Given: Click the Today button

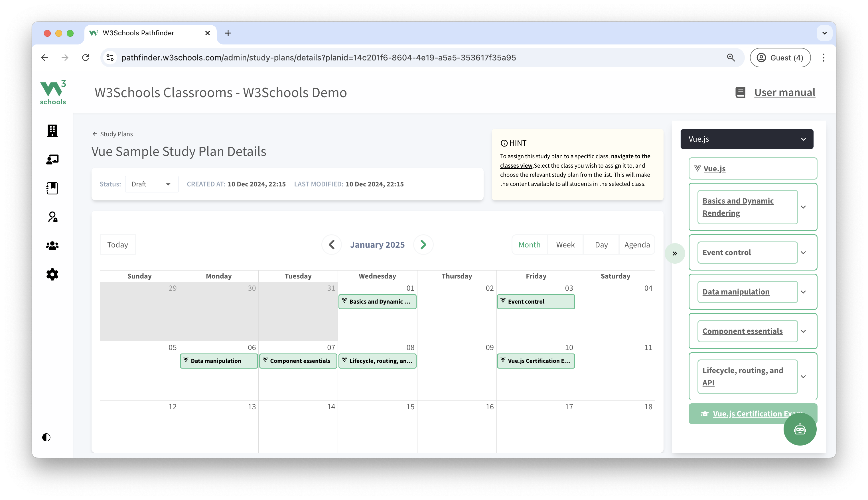Looking at the screenshot, I should tap(117, 245).
